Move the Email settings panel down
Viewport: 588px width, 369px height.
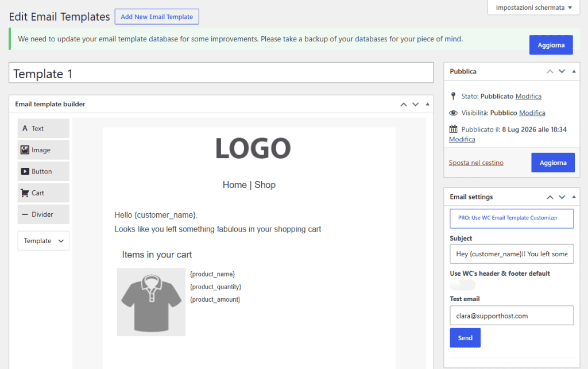click(x=562, y=197)
